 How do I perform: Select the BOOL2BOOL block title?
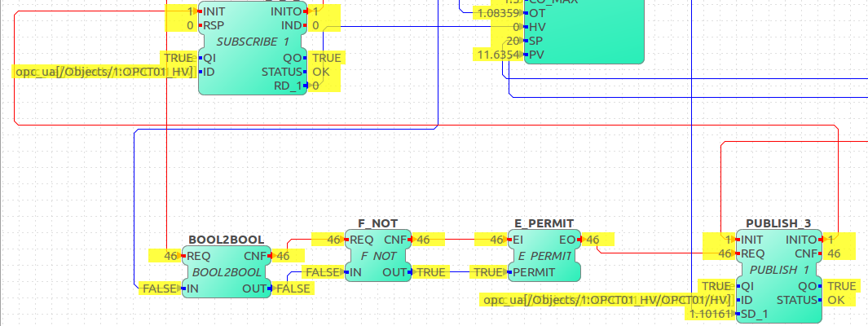(x=226, y=240)
